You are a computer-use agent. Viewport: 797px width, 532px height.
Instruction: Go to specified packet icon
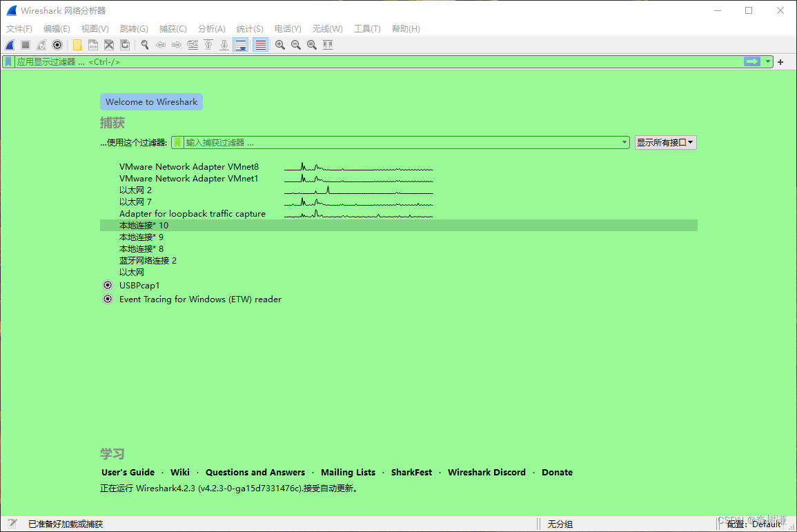click(193, 45)
